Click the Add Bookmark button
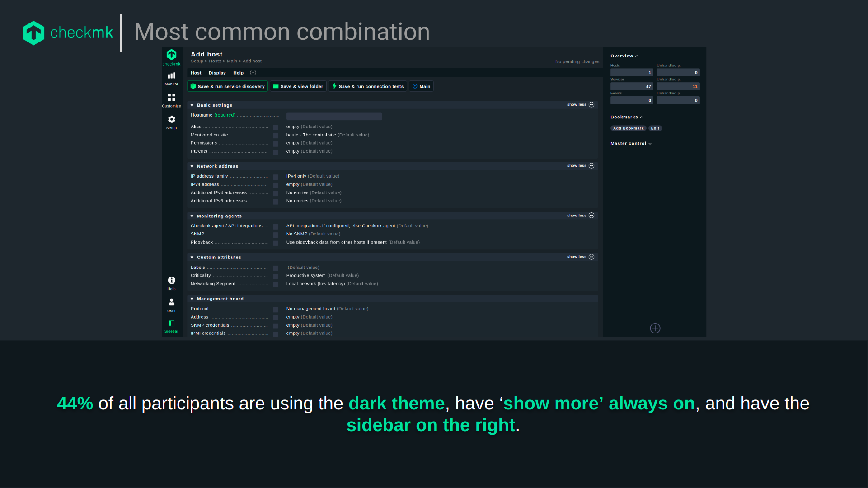 [x=628, y=128]
